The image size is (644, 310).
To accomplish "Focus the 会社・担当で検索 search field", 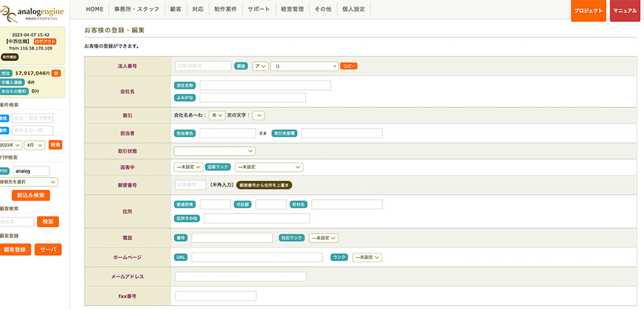I will 32,118.
